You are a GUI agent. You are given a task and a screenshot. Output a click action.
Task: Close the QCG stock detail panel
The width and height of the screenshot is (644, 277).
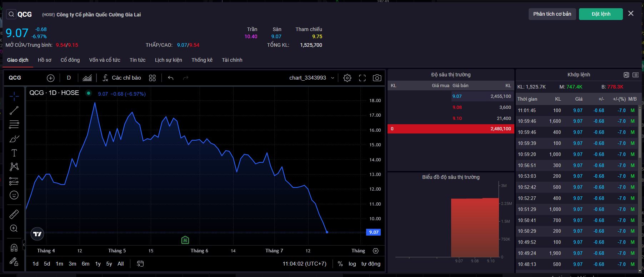[x=631, y=13]
